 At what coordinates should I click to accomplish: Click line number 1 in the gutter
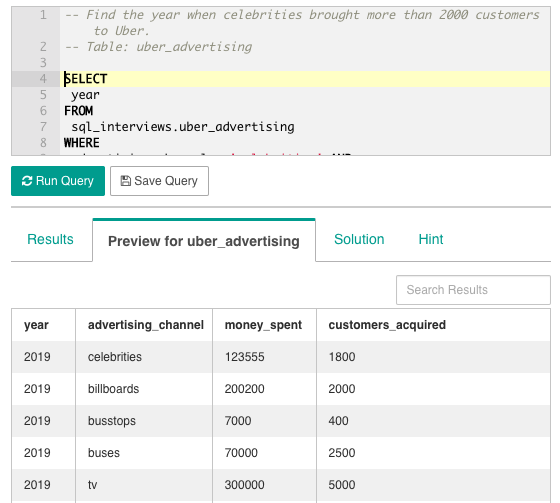click(x=43, y=15)
